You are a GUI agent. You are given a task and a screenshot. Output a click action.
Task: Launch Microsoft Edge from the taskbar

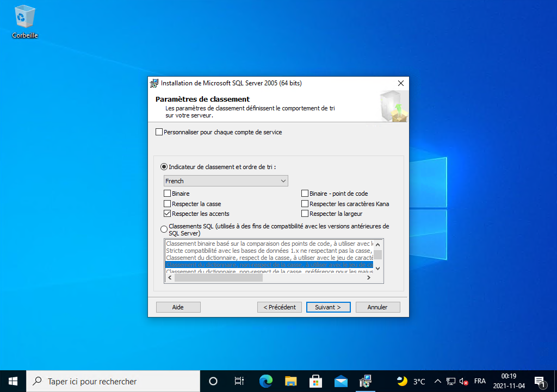coord(265,381)
